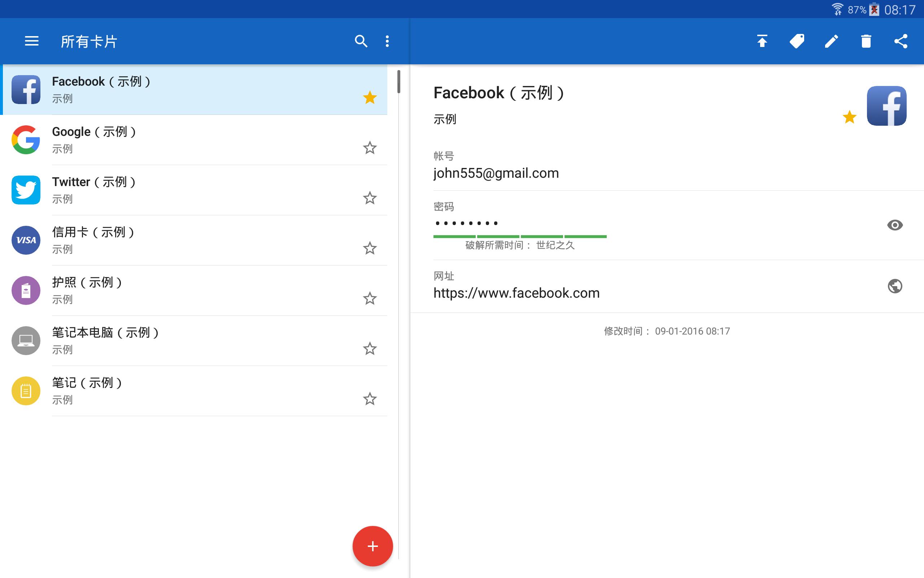Tap the search magnifier icon
The height and width of the screenshot is (578, 924).
coord(361,41)
